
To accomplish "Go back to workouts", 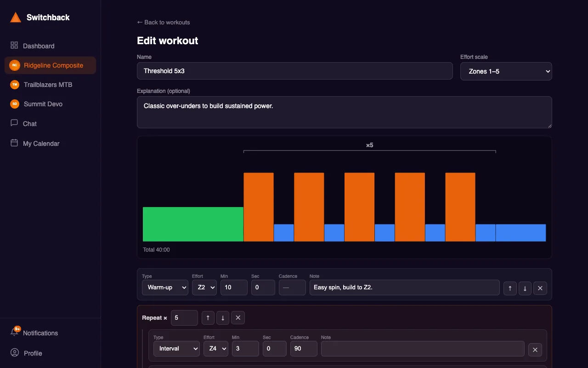I will (163, 22).
